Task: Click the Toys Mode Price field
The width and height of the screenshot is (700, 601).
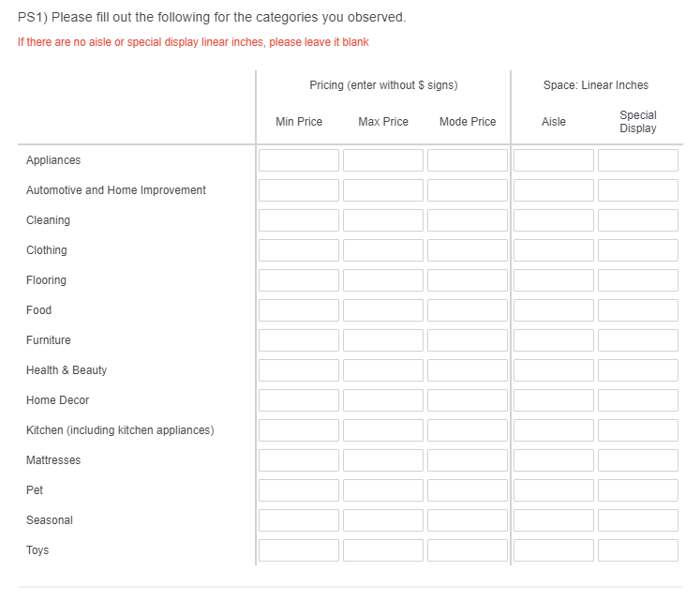Action: (467, 550)
